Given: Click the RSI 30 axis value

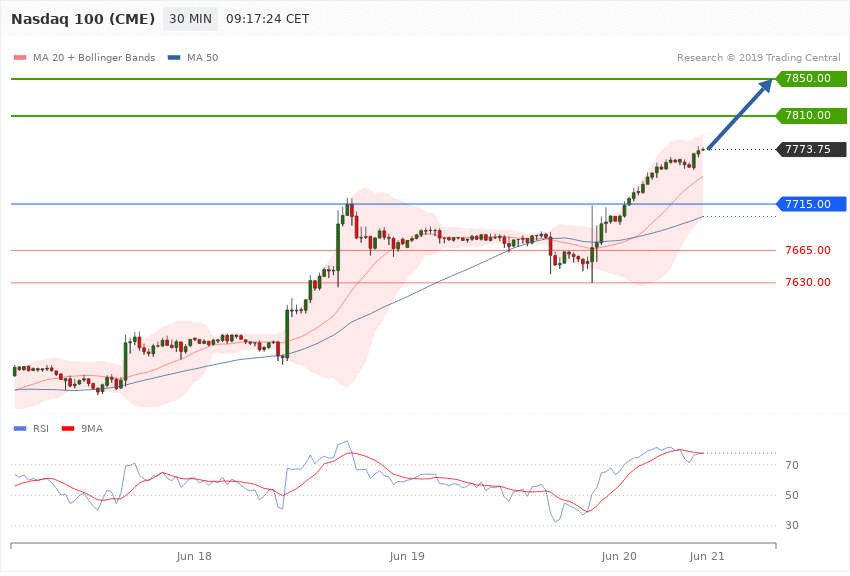Looking at the screenshot, I should pos(792,525).
